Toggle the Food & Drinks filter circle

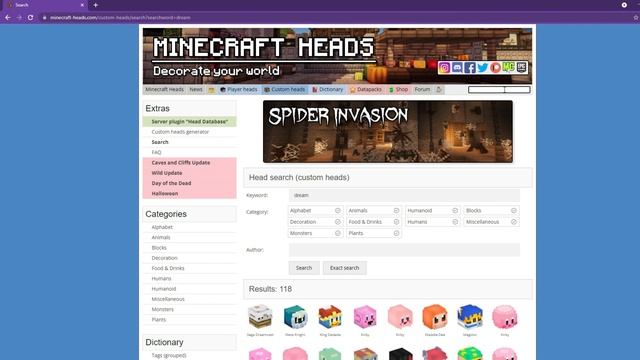pos(396,222)
